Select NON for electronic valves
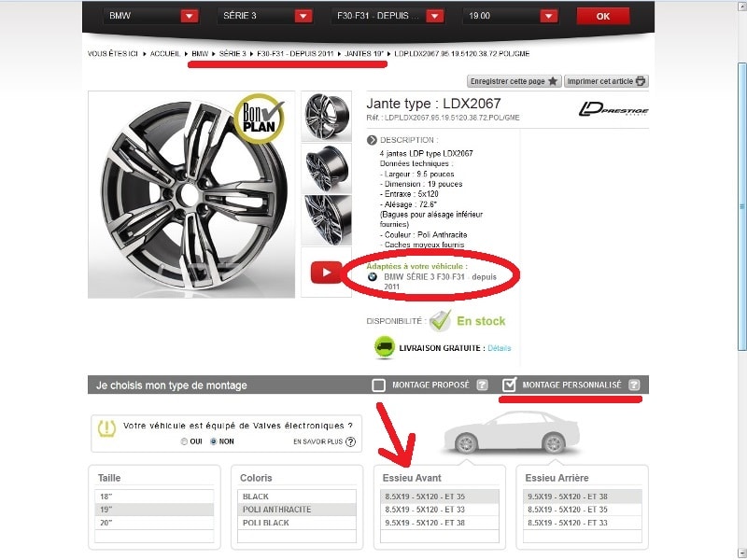The height and width of the screenshot is (560, 747). [214, 441]
